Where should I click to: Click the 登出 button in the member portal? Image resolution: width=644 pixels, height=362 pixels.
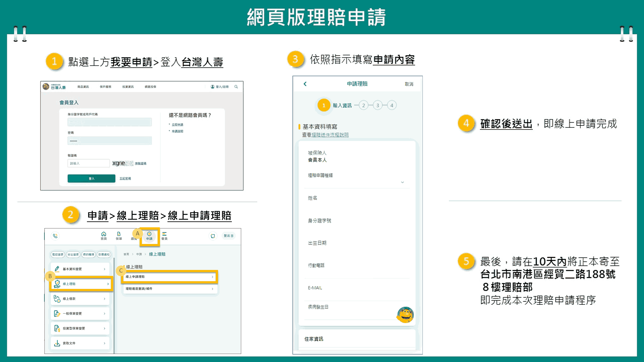(x=228, y=236)
